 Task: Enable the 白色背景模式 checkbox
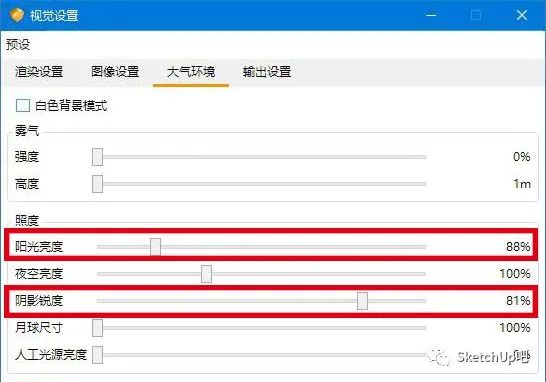pos(23,105)
